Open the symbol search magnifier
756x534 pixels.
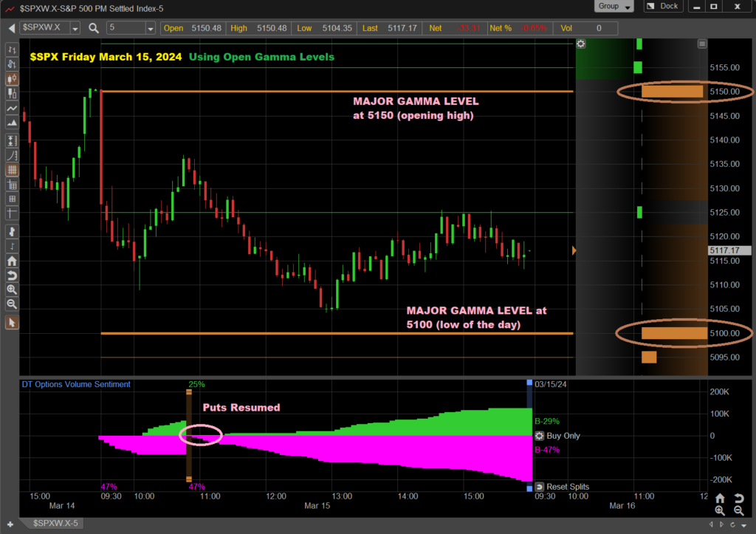[x=94, y=29]
